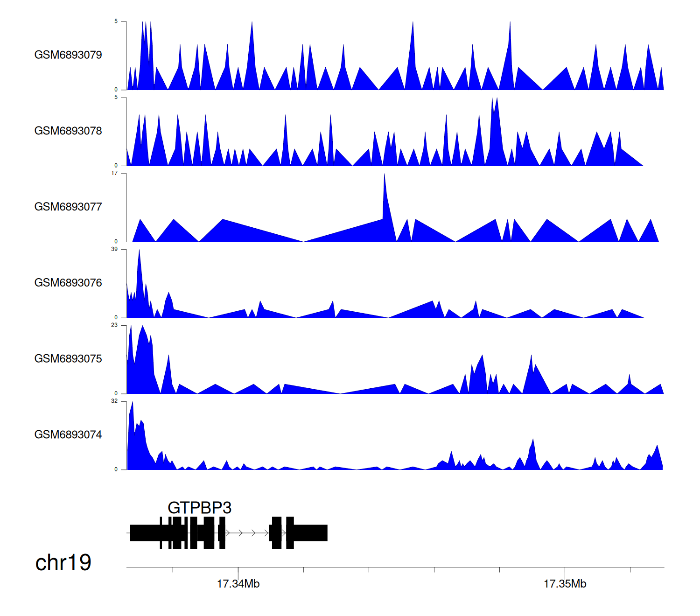The height and width of the screenshot is (616, 700).
Task: Click the tallest peak in GSM6893077 track
Action: pos(385,177)
